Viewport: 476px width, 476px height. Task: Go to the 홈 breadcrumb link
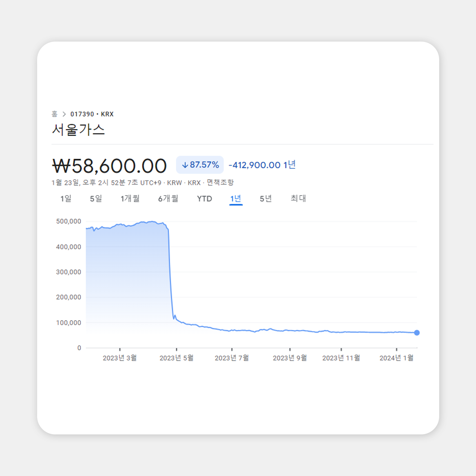[55, 114]
